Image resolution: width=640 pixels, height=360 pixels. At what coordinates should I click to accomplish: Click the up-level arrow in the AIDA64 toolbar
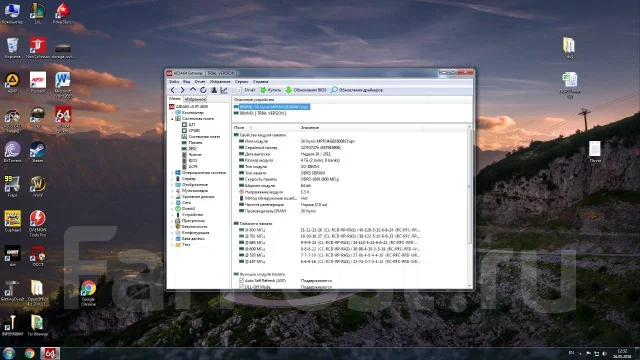click(193, 90)
